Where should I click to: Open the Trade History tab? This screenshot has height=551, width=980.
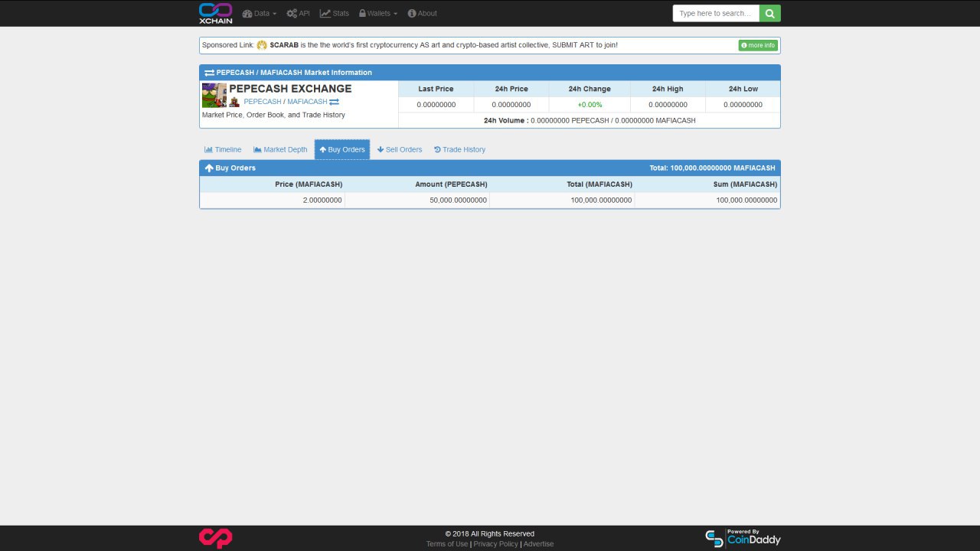(459, 149)
